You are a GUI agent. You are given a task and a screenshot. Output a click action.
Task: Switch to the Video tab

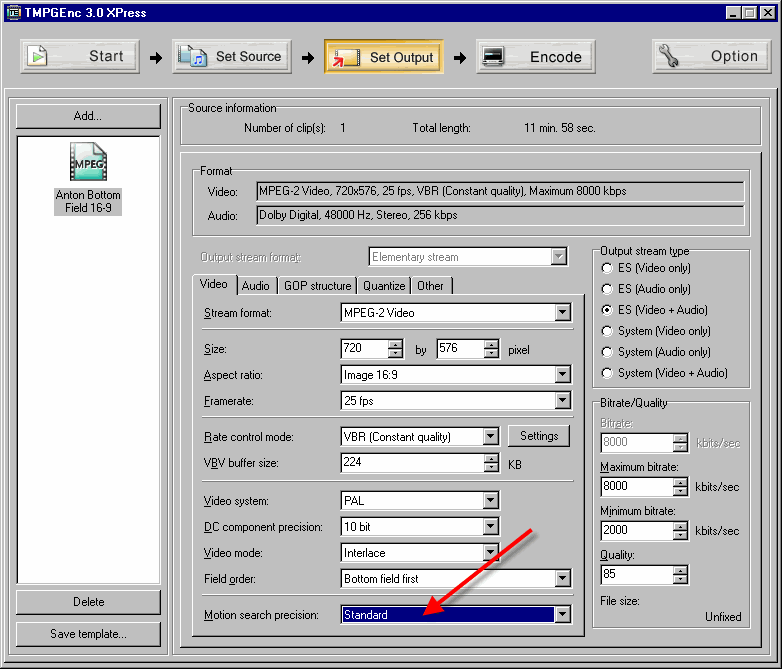click(x=214, y=284)
